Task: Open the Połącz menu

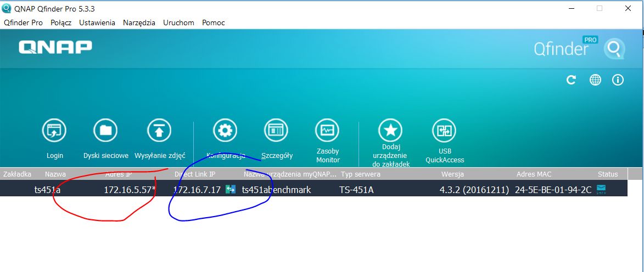Action: [61, 22]
